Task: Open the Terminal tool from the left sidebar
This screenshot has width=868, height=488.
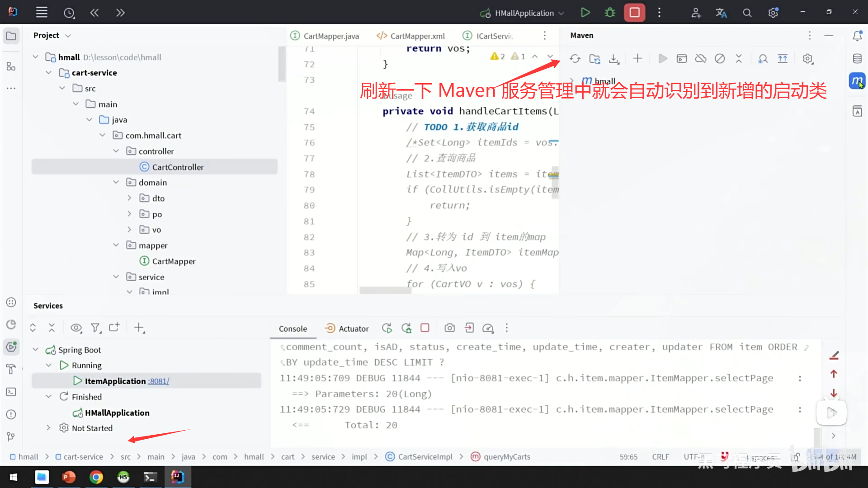Action: tap(11, 391)
